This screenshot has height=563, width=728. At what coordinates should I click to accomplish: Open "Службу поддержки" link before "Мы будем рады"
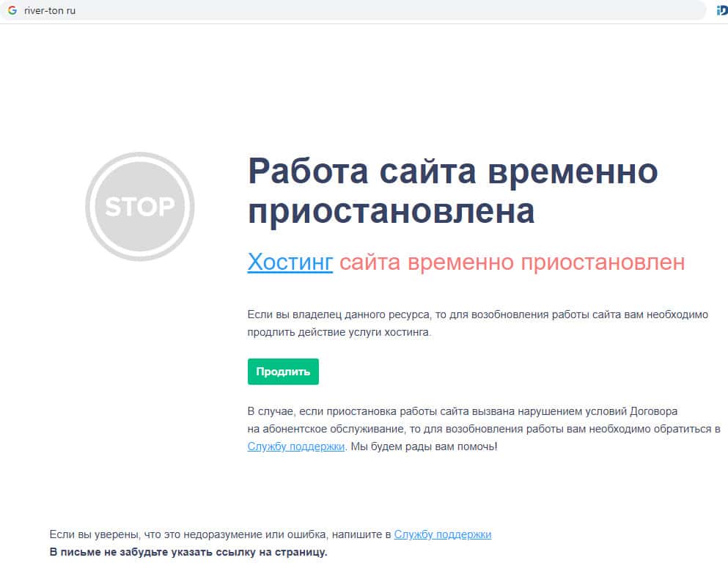tap(296, 446)
